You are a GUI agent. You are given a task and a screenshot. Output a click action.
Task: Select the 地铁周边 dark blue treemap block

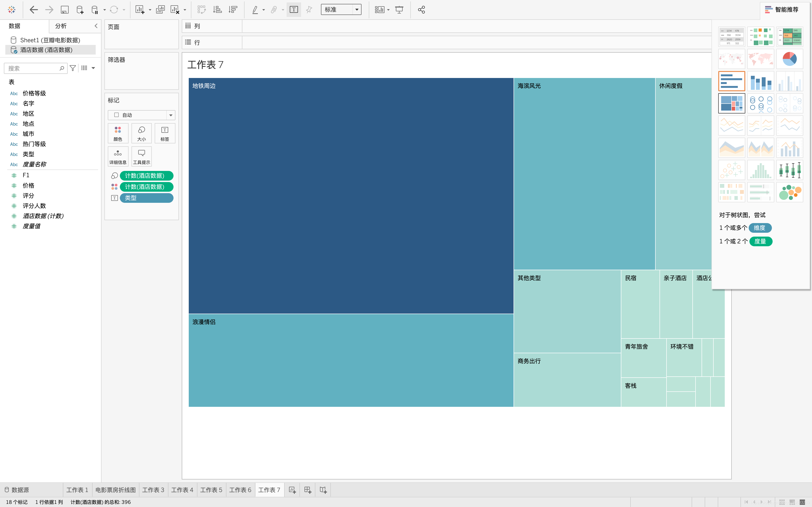coord(351,196)
